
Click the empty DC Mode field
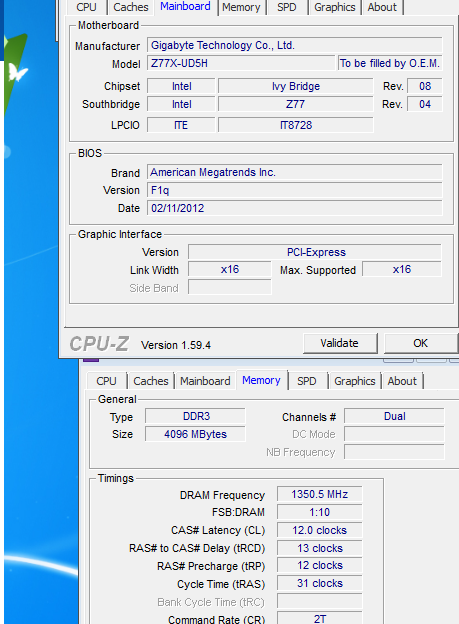pos(395,434)
